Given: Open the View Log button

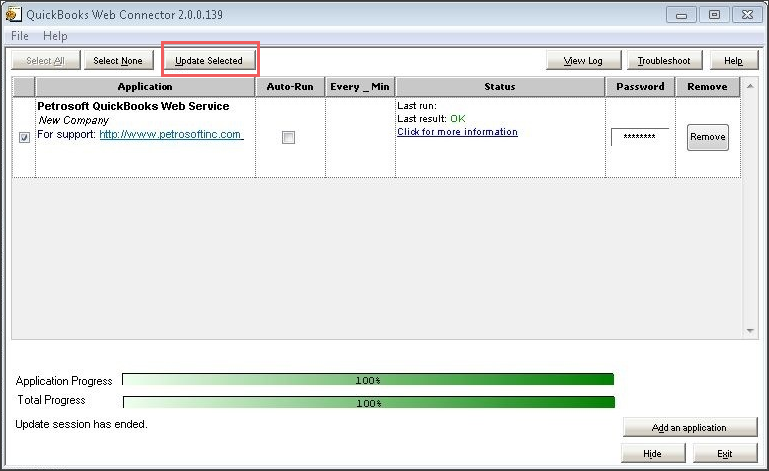Looking at the screenshot, I should pos(583,60).
